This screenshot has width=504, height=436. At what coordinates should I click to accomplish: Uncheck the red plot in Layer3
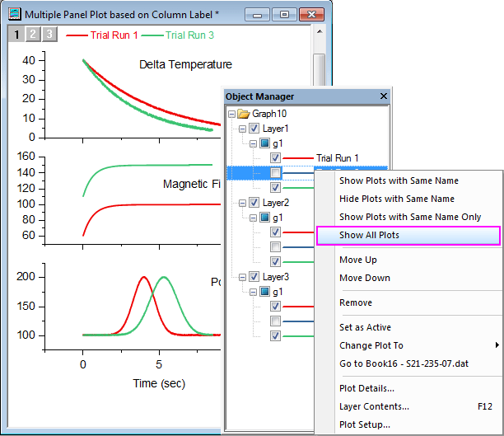[x=275, y=306]
